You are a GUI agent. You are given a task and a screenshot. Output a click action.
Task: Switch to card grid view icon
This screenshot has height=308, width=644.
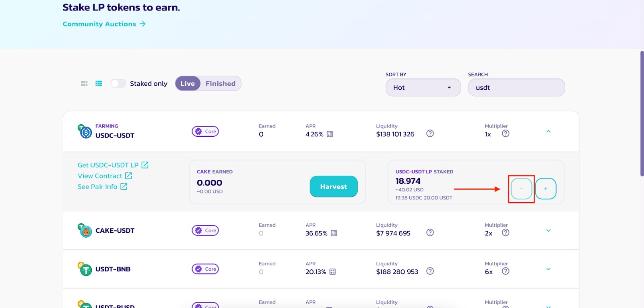(x=84, y=84)
